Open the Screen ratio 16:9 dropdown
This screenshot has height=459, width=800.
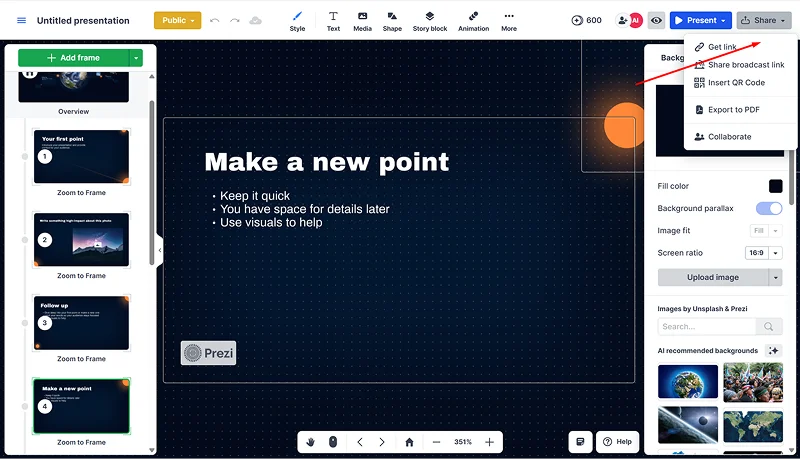(762, 253)
